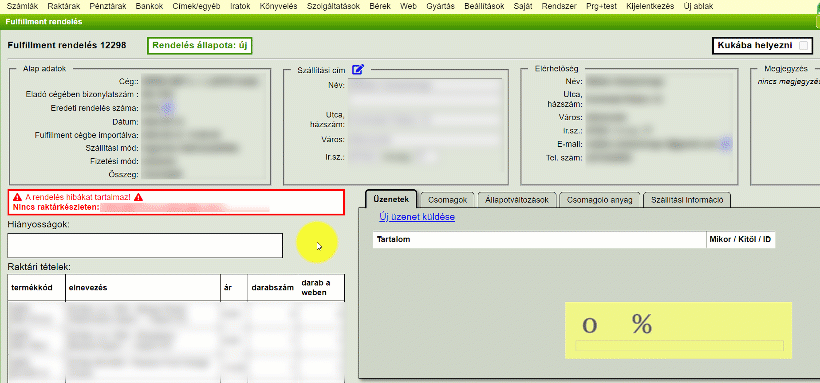820x383 pixels.
Task: Open the Könyvelés menu
Action: [x=278, y=6]
